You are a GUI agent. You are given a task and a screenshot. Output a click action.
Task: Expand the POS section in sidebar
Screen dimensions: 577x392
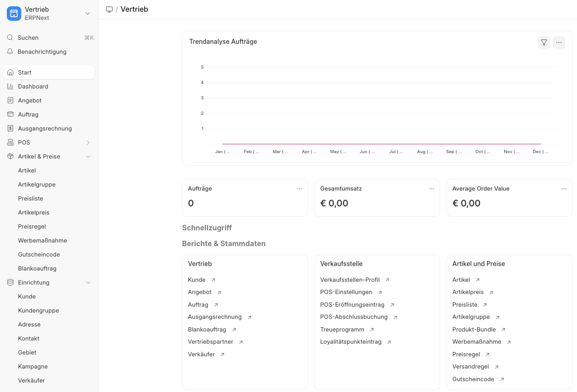coord(88,143)
